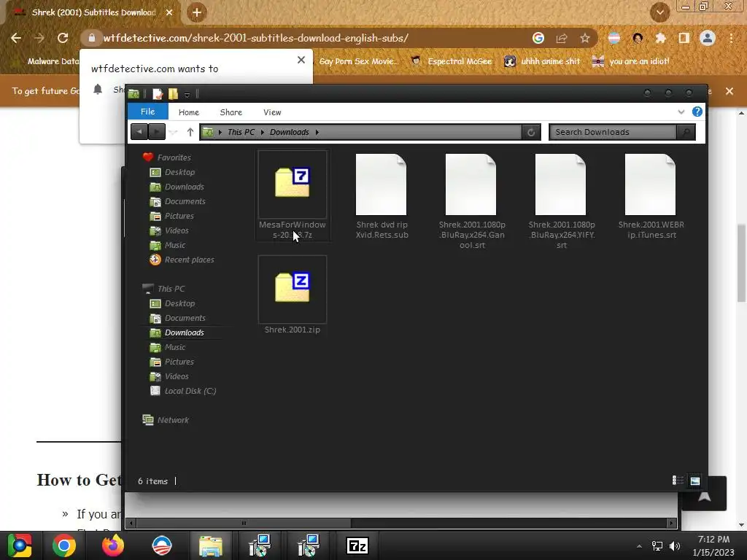Expand the arrow after Downloads breadcrumb

317,132
